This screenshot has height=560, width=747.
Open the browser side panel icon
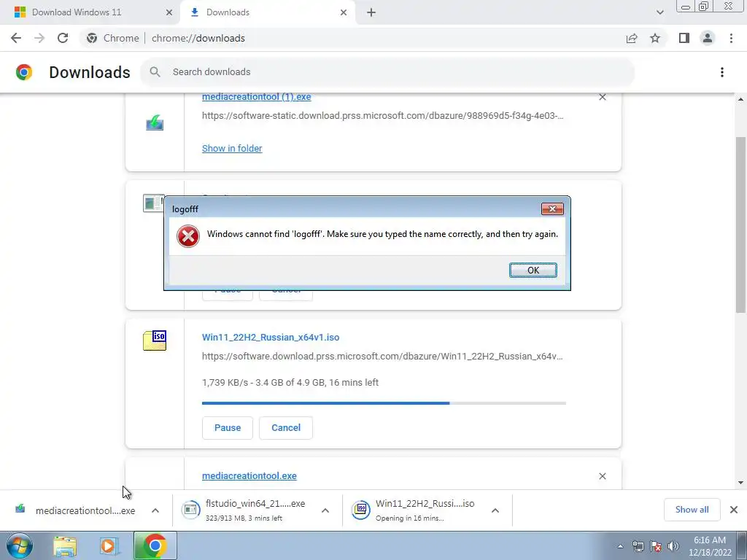684,38
